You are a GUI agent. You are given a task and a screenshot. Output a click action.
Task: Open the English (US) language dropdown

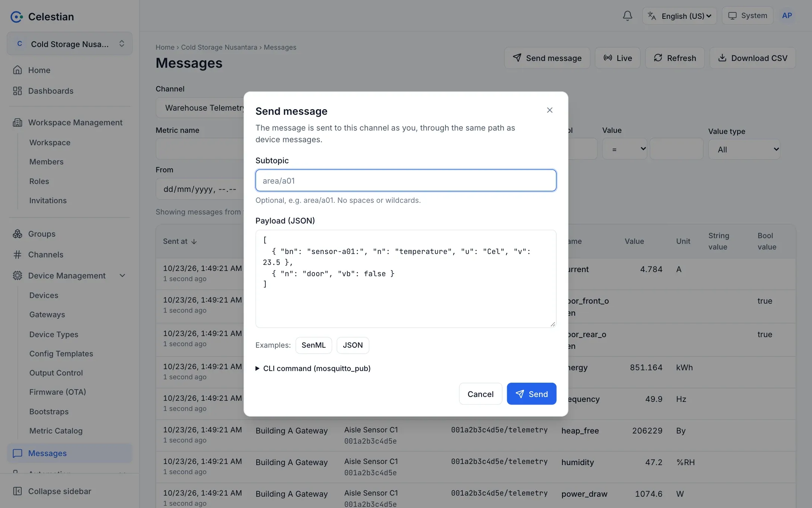(679, 16)
